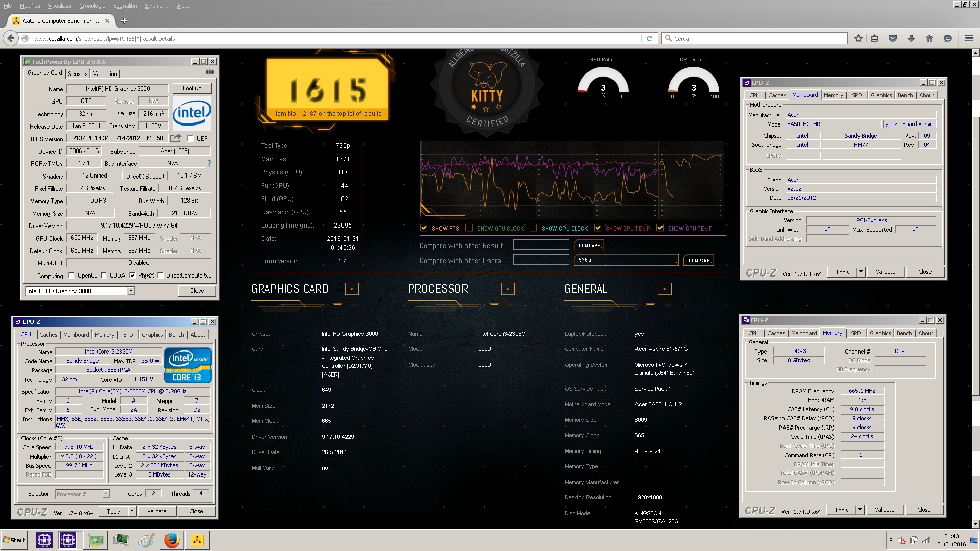Click the Intel logo in GPU-Z

(191, 112)
